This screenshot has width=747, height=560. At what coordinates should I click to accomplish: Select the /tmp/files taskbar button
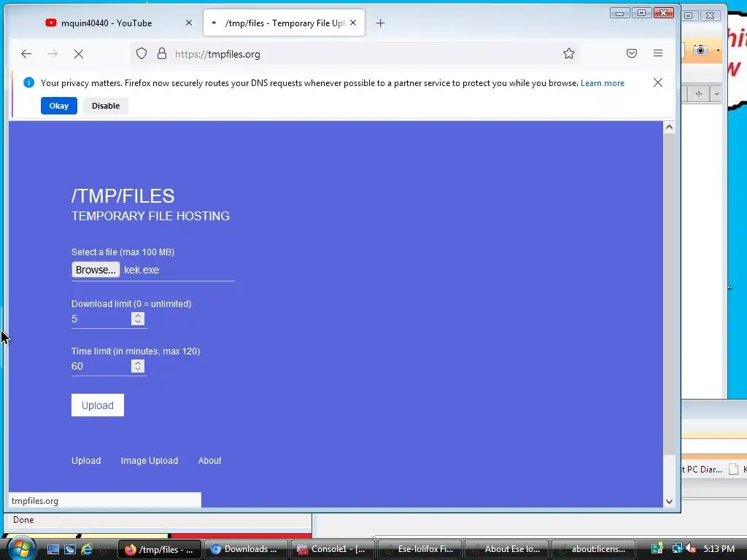tap(160, 550)
